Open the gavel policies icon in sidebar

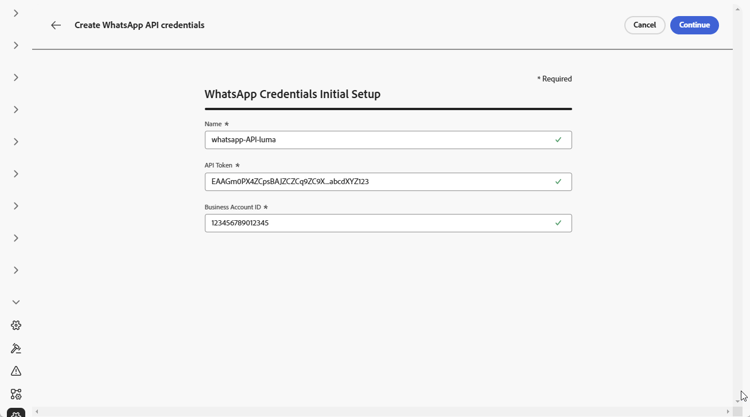point(16,349)
